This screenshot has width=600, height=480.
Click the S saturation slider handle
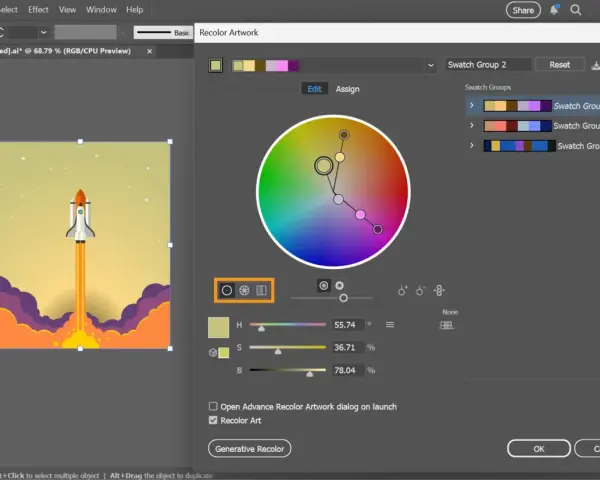click(x=278, y=351)
